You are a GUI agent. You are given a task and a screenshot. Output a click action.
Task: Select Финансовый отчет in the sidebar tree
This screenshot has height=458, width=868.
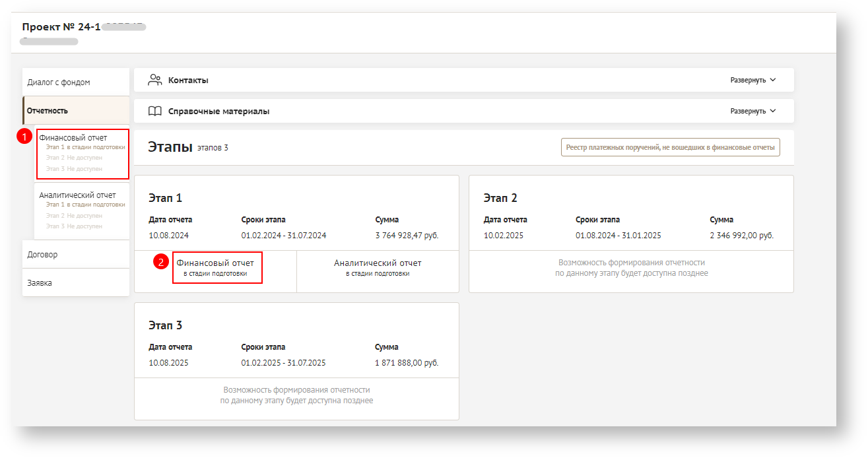[x=73, y=137]
